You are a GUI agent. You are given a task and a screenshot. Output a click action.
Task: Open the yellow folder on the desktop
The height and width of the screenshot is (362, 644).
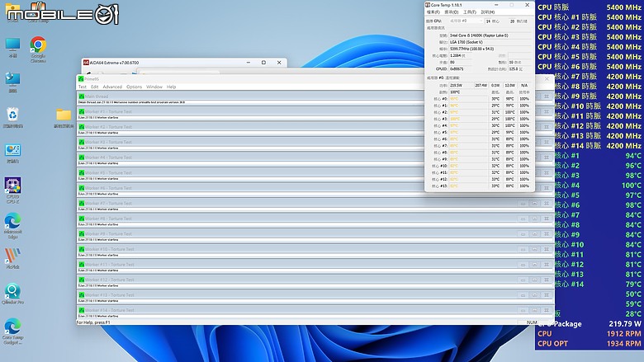[64, 119]
